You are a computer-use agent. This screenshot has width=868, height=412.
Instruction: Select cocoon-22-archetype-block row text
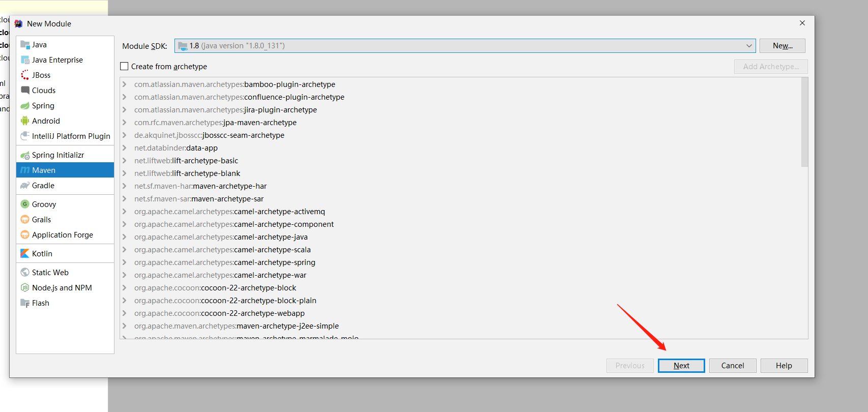pyautogui.click(x=215, y=288)
